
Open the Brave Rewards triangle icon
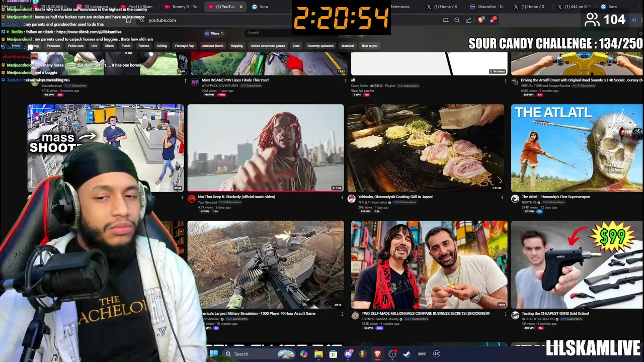(493, 20)
